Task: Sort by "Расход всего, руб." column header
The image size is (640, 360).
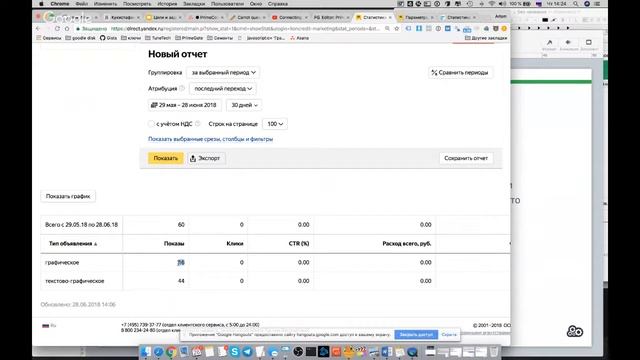Action: point(407,244)
